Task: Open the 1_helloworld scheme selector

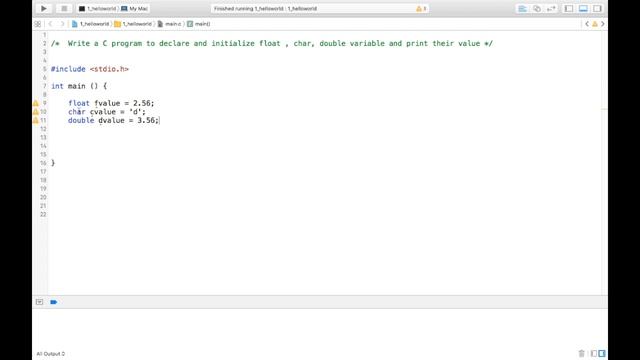Action: click(x=98, y=9)
